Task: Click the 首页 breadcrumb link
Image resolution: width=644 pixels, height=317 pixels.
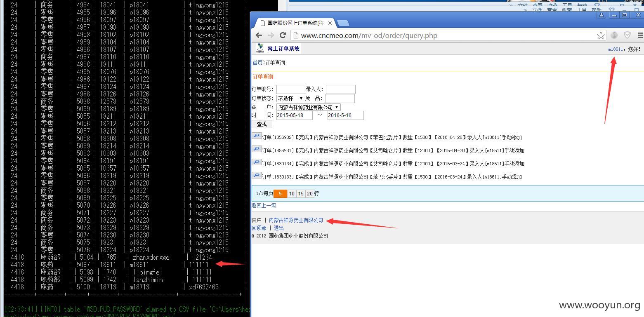Action: point(257,63)
